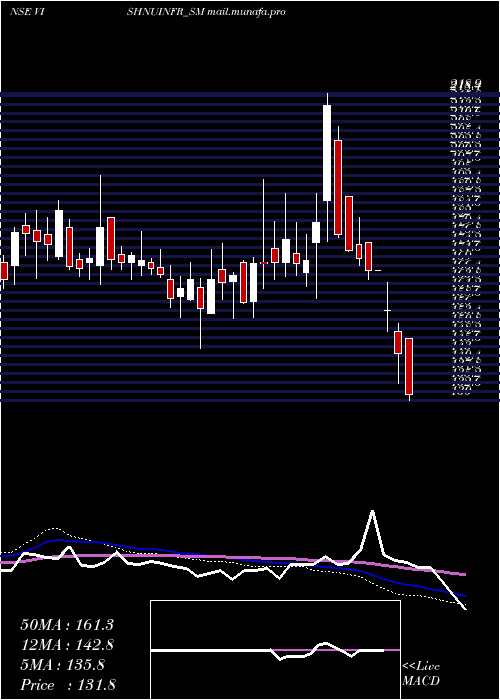Click the NSE VI text at top left
500x700 pixels.
click(26, 12)
